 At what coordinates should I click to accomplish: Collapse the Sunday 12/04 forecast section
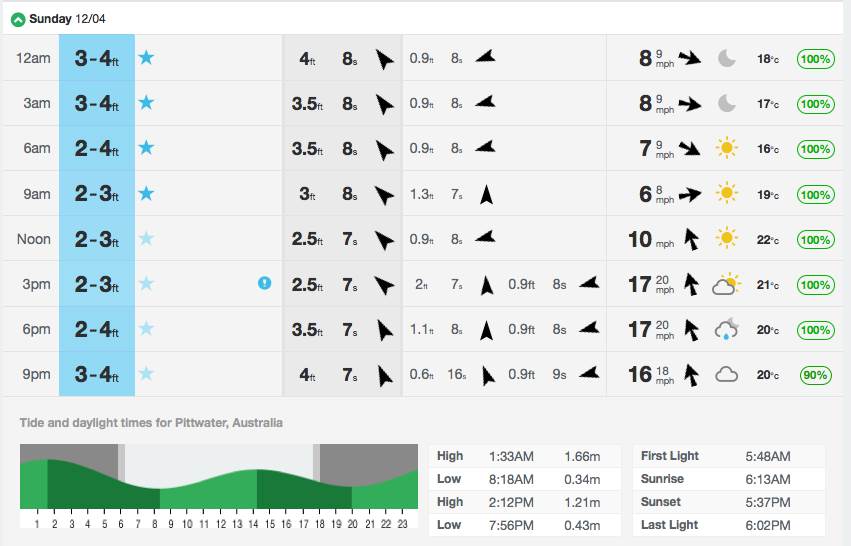click(18, 19)
